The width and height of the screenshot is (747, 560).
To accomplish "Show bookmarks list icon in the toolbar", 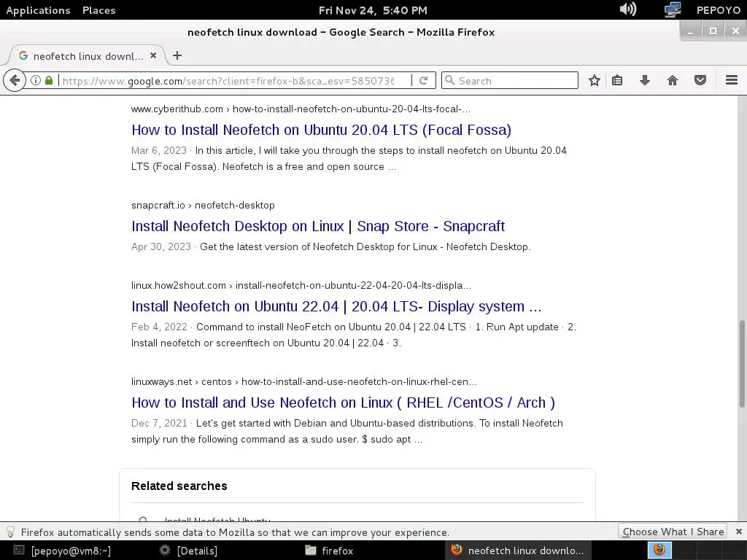I will (x=617, y=80).
